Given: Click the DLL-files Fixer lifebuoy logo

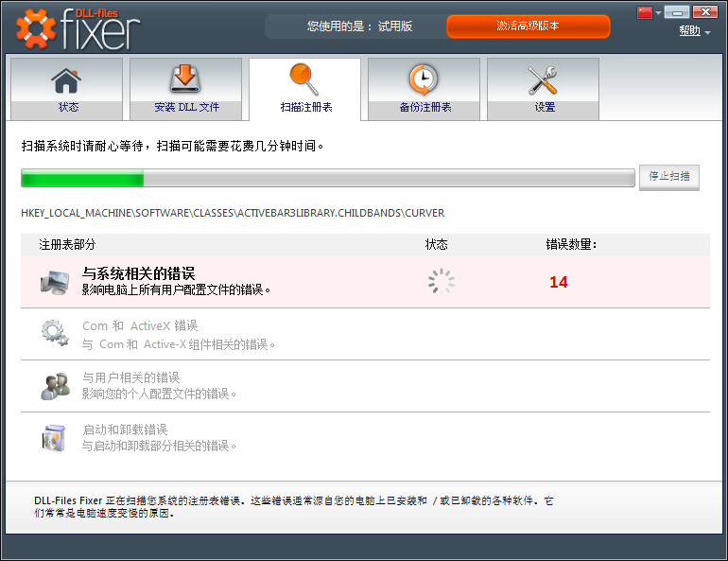Looking at the screenshot, I should pyautogui.click(x=35, y=28).
